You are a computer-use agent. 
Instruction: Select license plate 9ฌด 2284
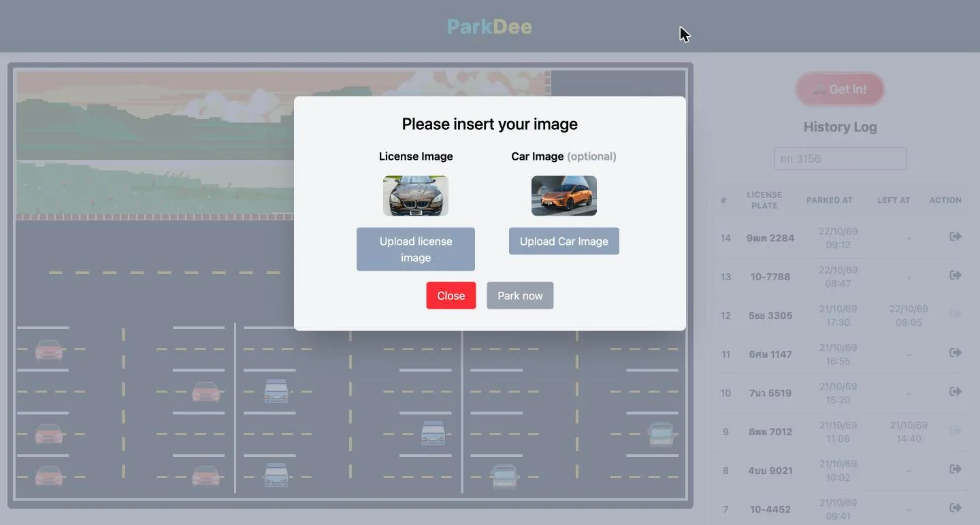(770, 238)
